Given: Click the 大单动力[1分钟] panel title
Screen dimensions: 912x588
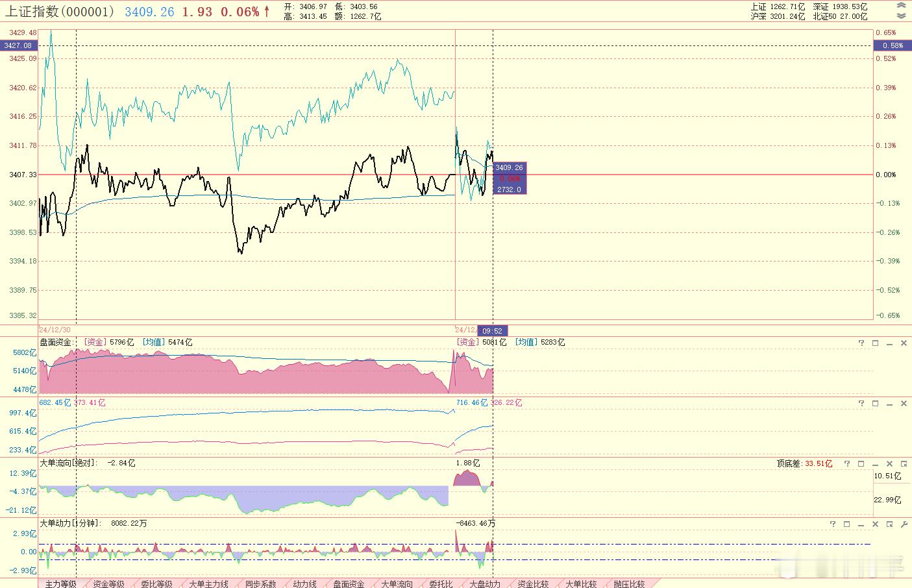Looking at the screenshot, I should click(x=71, y=523).
